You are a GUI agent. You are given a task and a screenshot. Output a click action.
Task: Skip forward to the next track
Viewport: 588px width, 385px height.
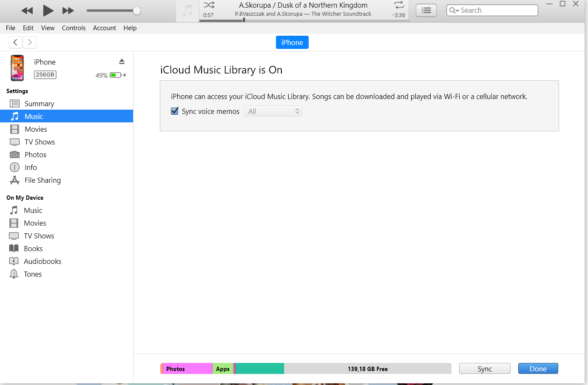click(x=68, y=11)
